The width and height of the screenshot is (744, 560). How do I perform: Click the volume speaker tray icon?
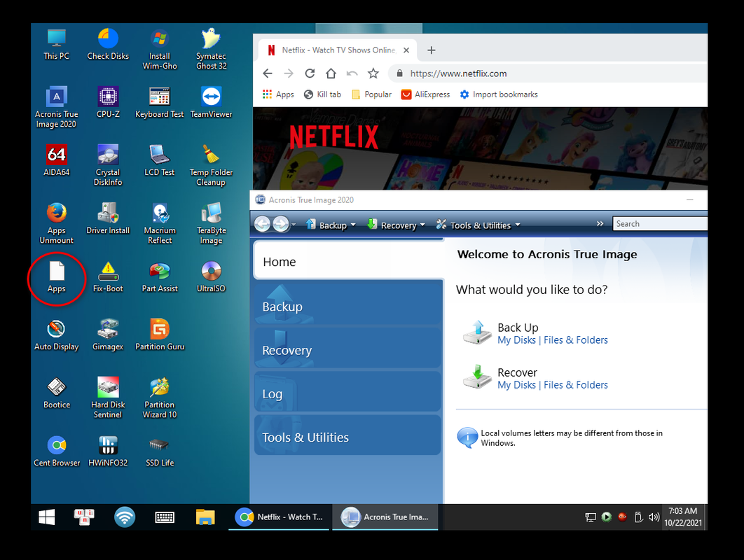point(654,517)
